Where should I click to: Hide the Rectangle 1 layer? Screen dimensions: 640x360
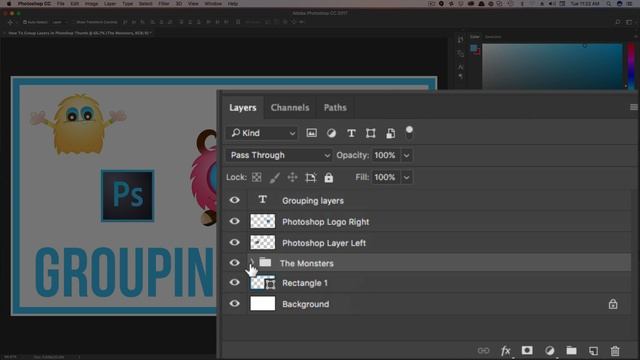(x=234, y=282)
